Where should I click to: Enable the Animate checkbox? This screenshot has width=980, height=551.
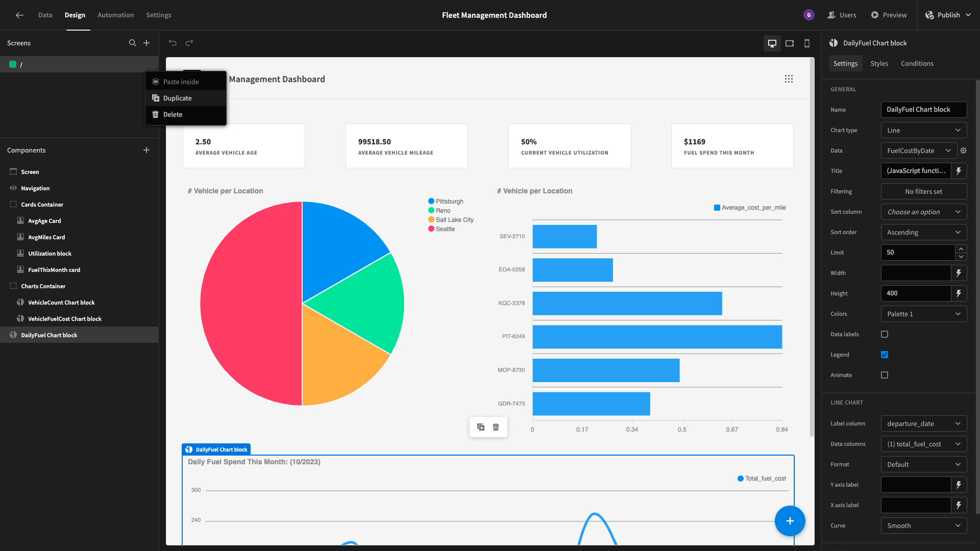(x=885, y=375)
